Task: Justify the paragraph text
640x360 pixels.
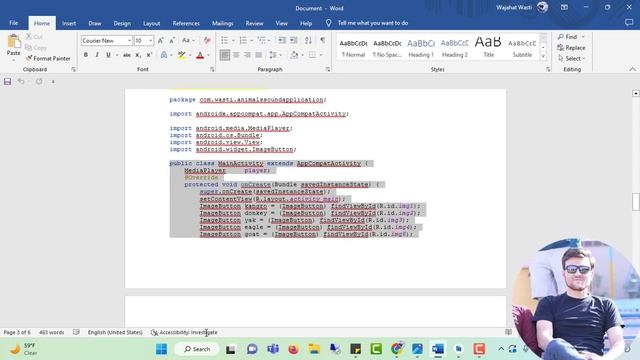Action: point(259,55)
